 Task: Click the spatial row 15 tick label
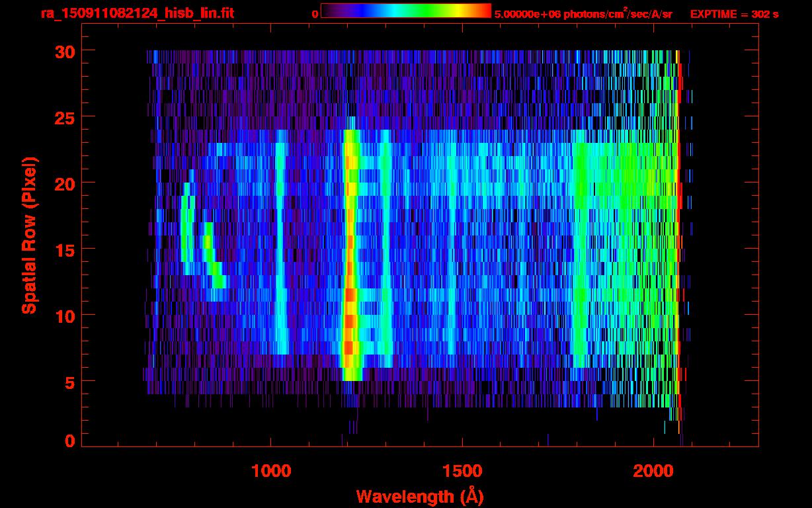click(x=64, y=249)
